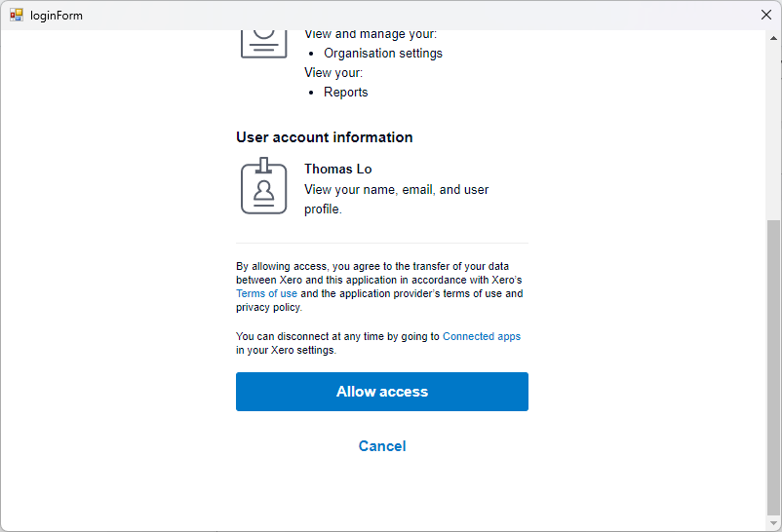Screen dimensions: 782x532
Task: Click the loginForm window icon
Action: click(17, 15)
